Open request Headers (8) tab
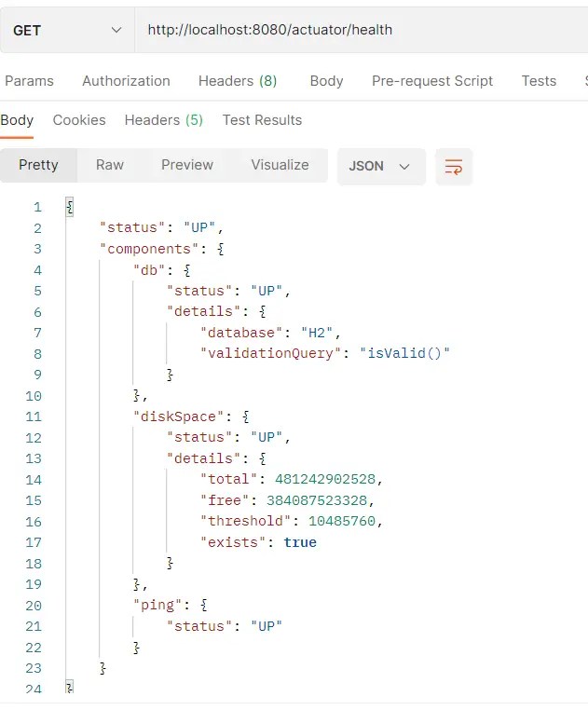 [238, 81]
